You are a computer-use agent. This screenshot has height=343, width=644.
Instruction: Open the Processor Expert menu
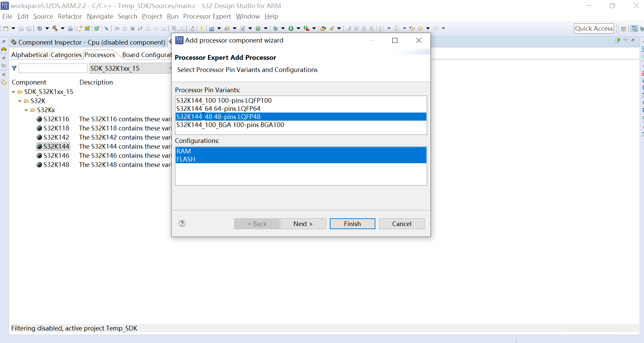click(207, 16)
